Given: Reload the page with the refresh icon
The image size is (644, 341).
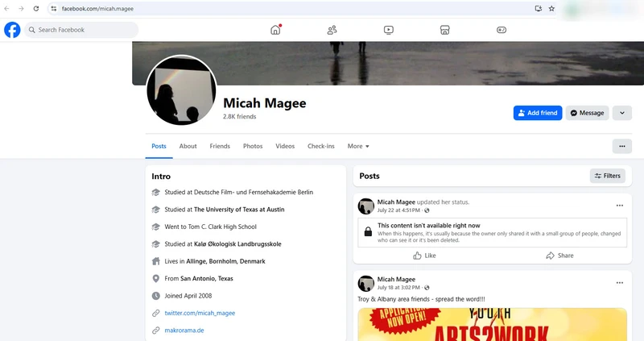Looking at the screenshot, I should 36,9.
